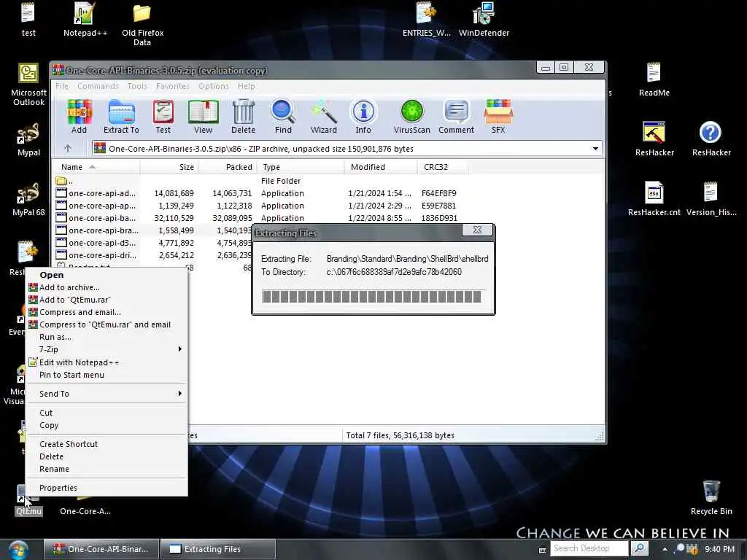The height and width of the screenshot is (560, 747).
Task: Select the Recycle Bin icon
Action: [711, 498]
